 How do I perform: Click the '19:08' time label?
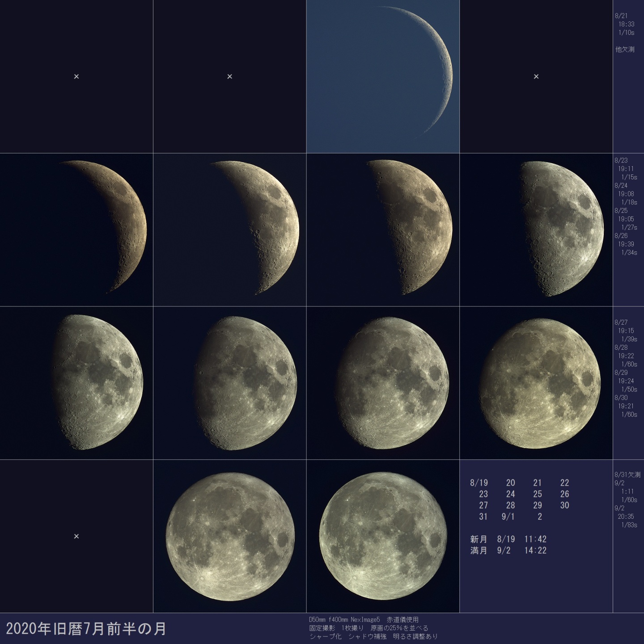point(626,194)
